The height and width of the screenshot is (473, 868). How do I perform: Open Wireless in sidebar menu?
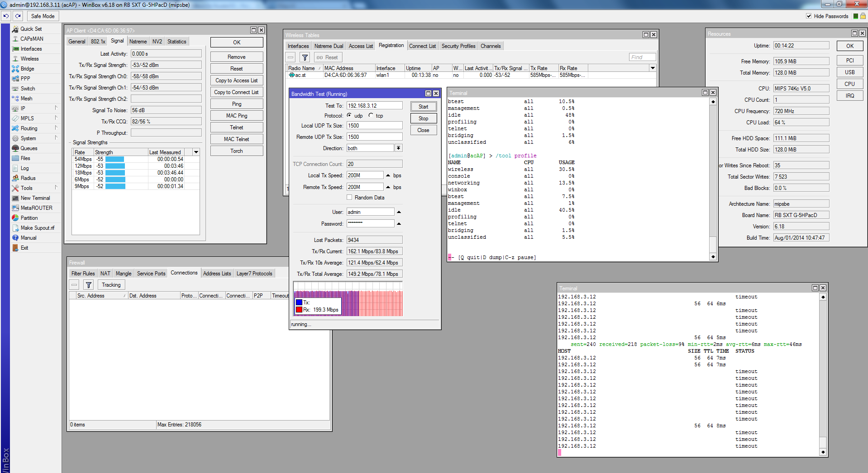29,59
